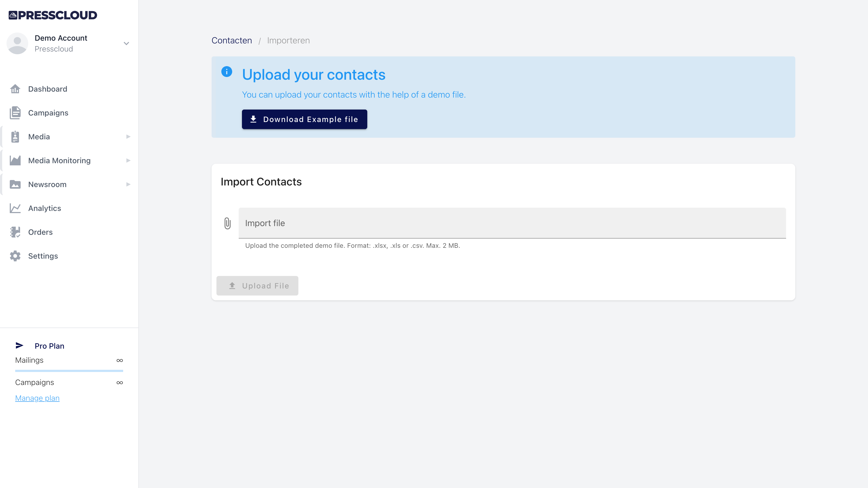
Task: Click the Import file input field
Action: point(512,223)
